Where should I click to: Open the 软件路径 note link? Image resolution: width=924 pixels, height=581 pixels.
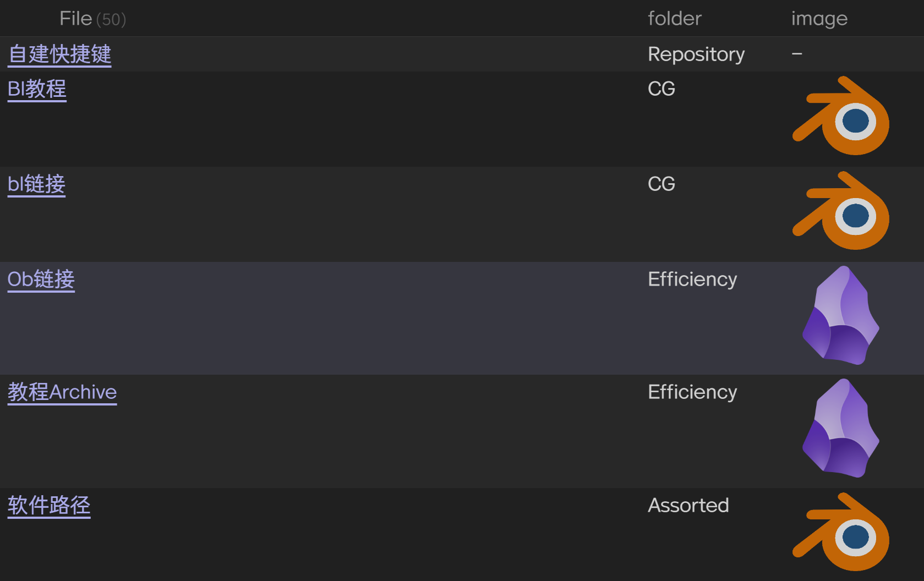coord(49,506)
